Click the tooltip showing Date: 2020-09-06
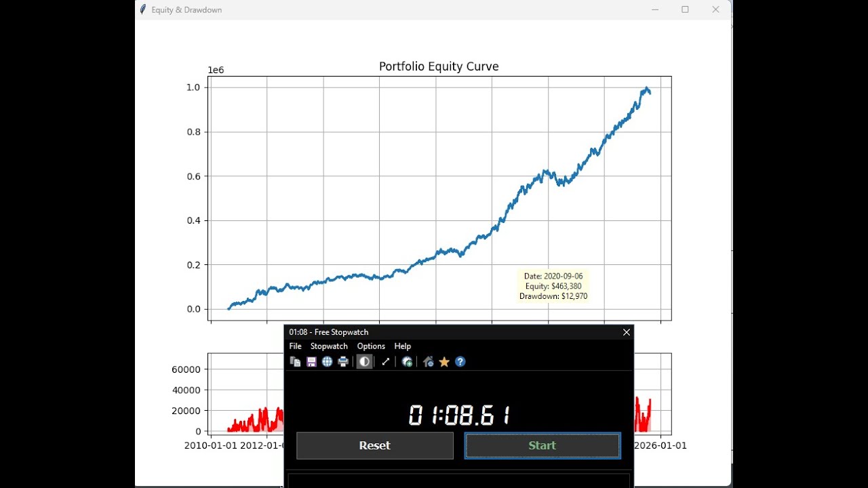 [x=553, y=286]
